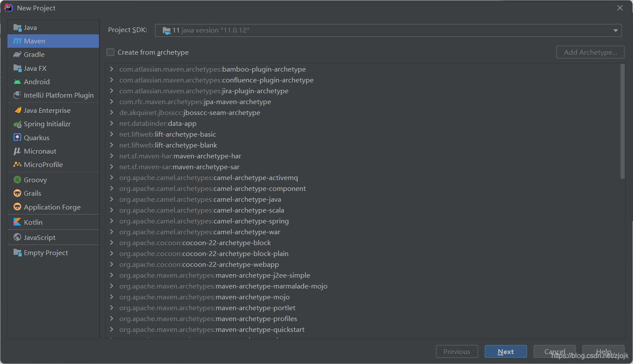Image resolution: width=633 pixels, height=364 pixels.
Task: Pick the IntelliJ Platform Plugin icon
Action: 17,95
